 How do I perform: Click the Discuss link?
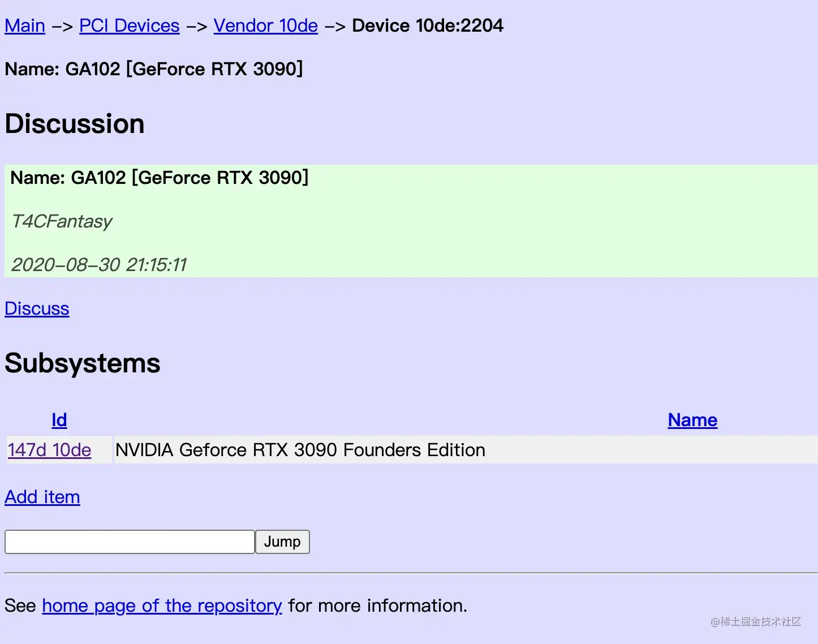(x=36, y=309)
